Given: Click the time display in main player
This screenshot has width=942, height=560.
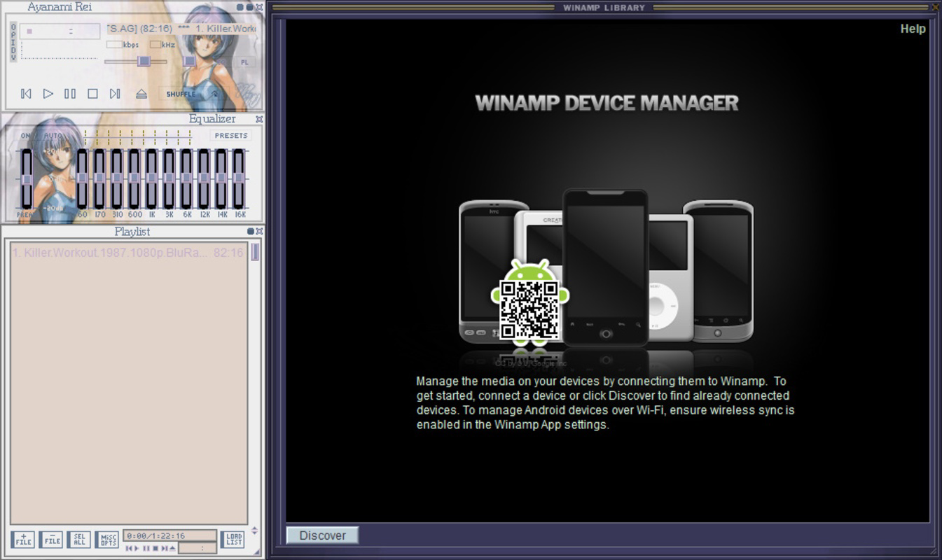Looking at the screenshot, I should tap(60, 31).
